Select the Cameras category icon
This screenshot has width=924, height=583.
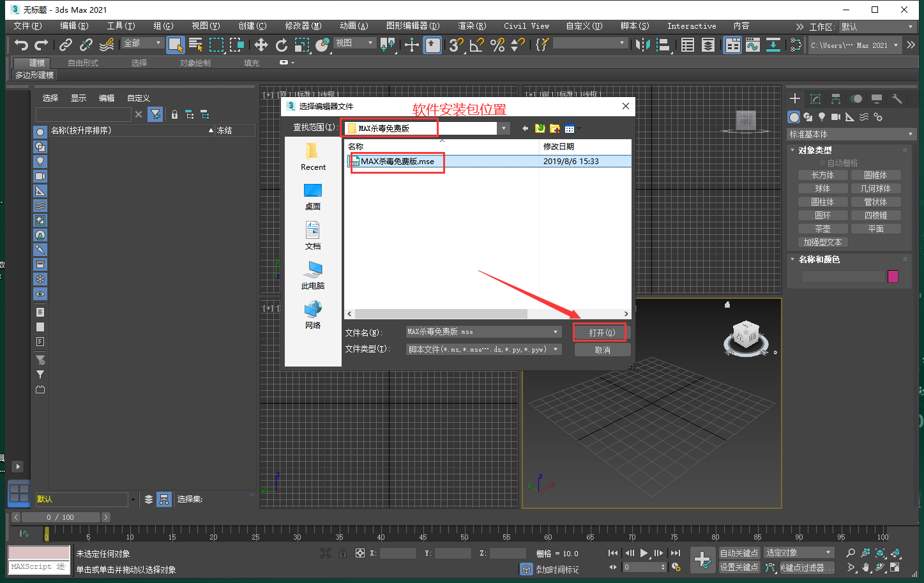tap(836, 117)
